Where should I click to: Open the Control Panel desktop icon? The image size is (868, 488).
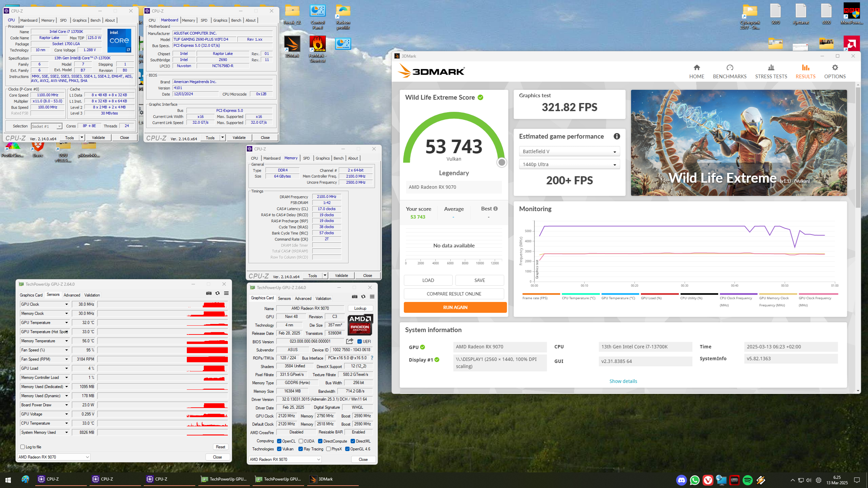317,17
